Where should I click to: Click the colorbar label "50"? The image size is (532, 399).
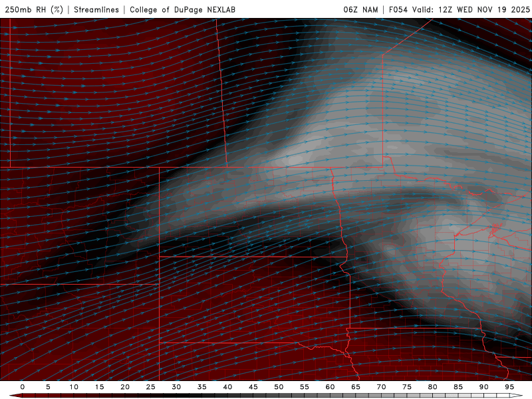279,387
